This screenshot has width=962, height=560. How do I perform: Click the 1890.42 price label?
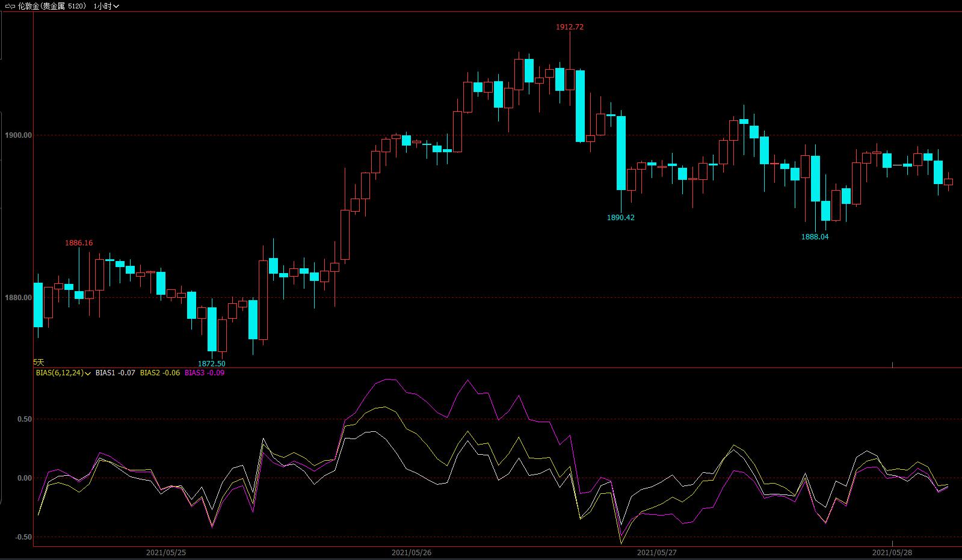(620, 218)
